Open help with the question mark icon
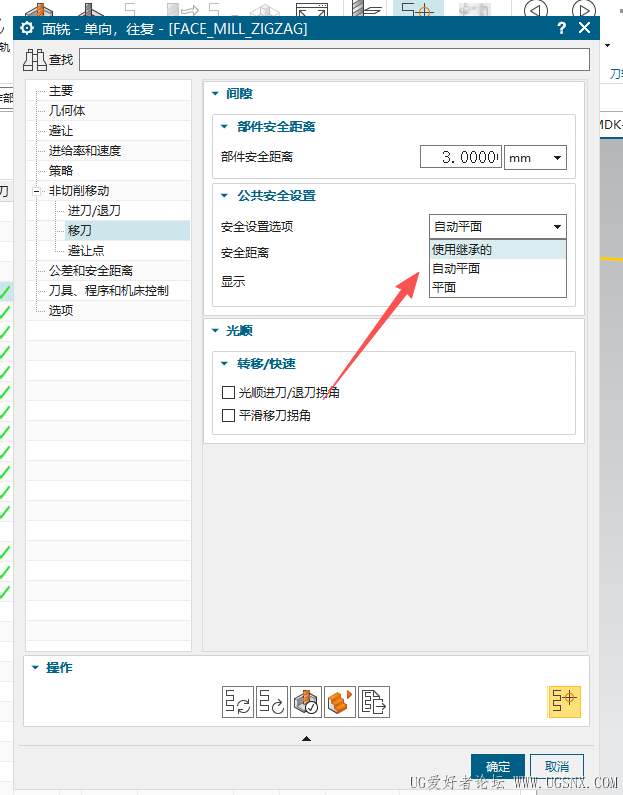The image size is (623, 795). 561,28
